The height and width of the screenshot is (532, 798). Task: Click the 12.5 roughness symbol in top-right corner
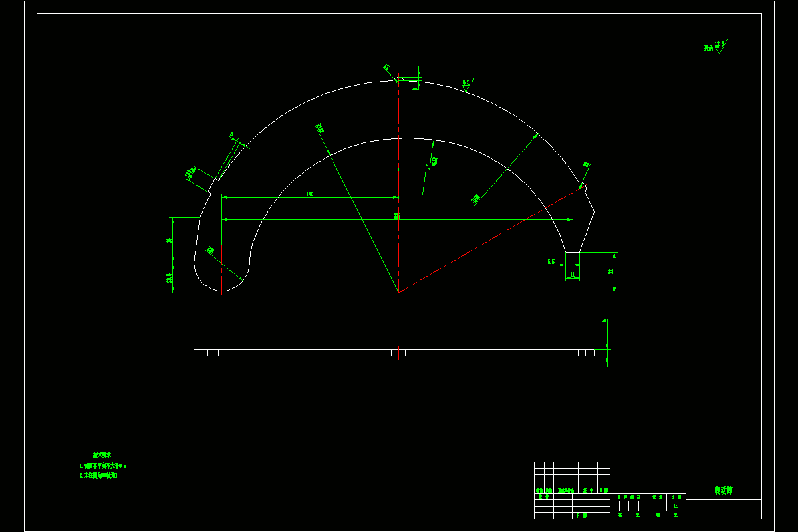[720, 46]
